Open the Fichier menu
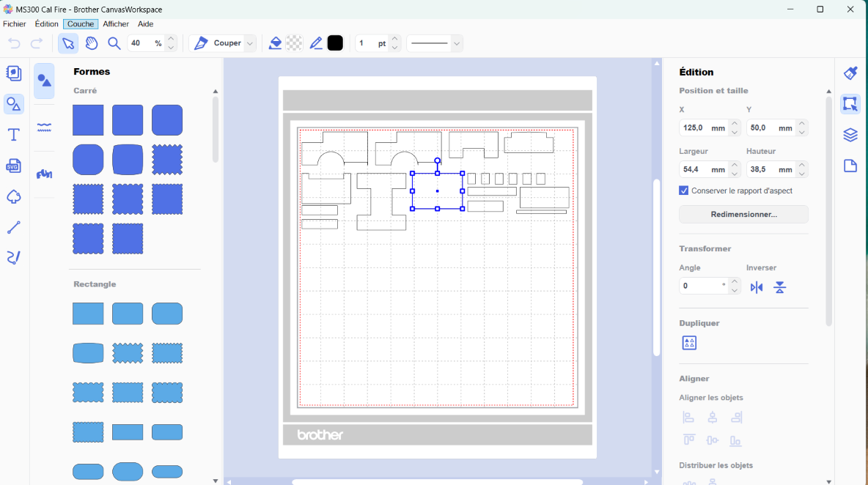 tap(15, 24)
